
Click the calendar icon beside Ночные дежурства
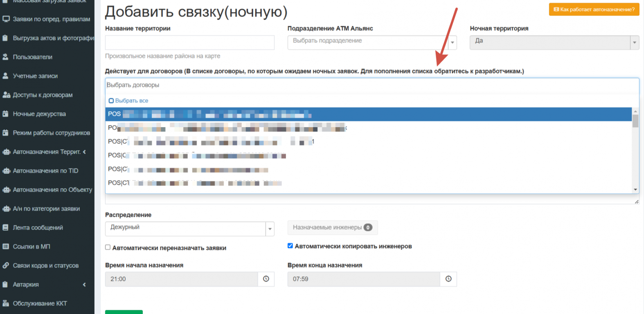click(x=6, y=114)
